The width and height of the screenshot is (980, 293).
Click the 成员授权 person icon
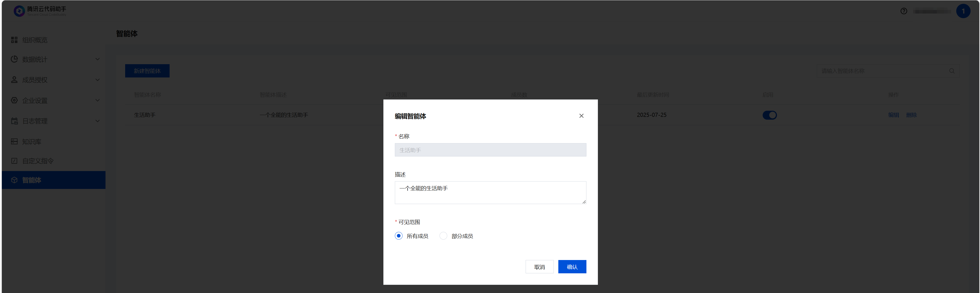pyautogui.click(x=14, y=80)
